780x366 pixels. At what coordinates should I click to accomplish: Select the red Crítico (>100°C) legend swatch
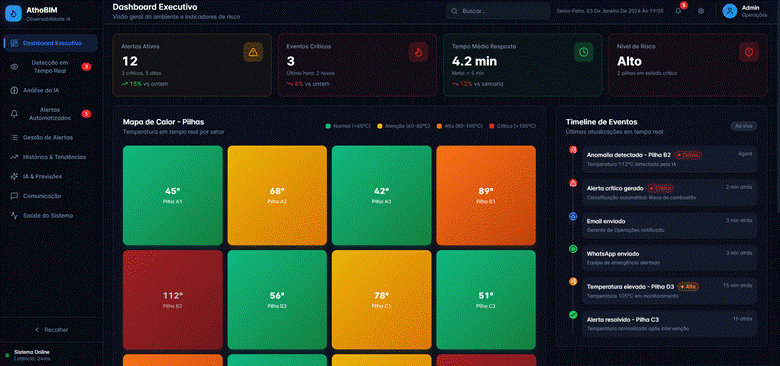click(492, 126)
